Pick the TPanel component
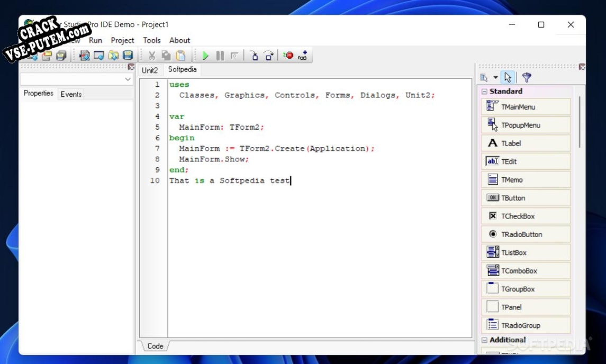The width and height of the screenshot is (606, 364). 526,307
